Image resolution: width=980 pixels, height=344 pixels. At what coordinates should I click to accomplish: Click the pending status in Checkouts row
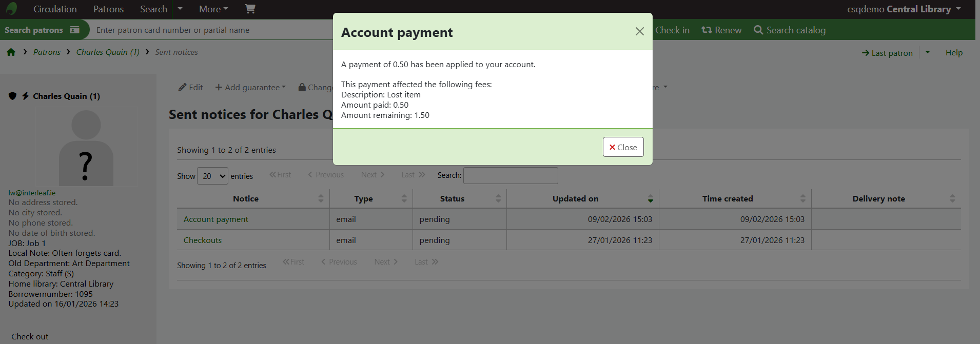point(435,240)
